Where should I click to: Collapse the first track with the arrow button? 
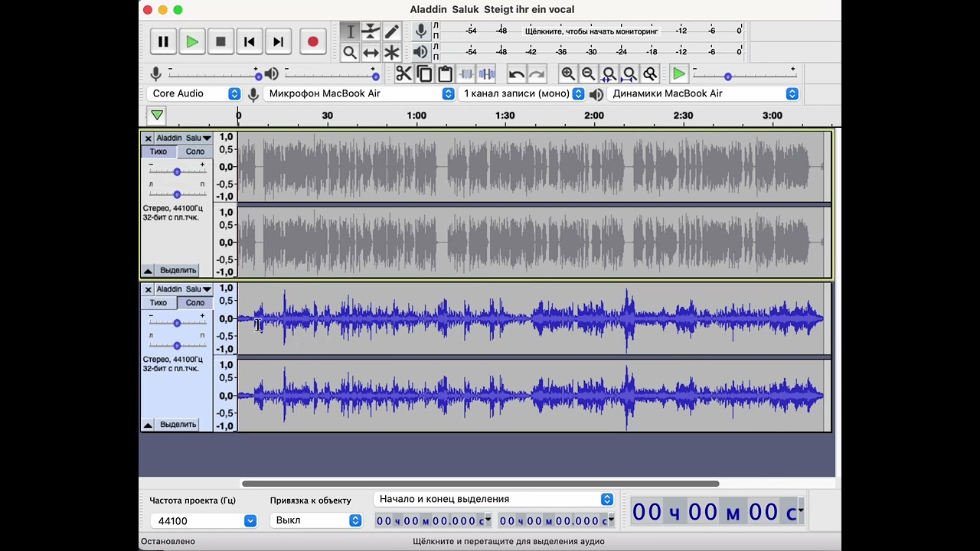coord(148,270)
